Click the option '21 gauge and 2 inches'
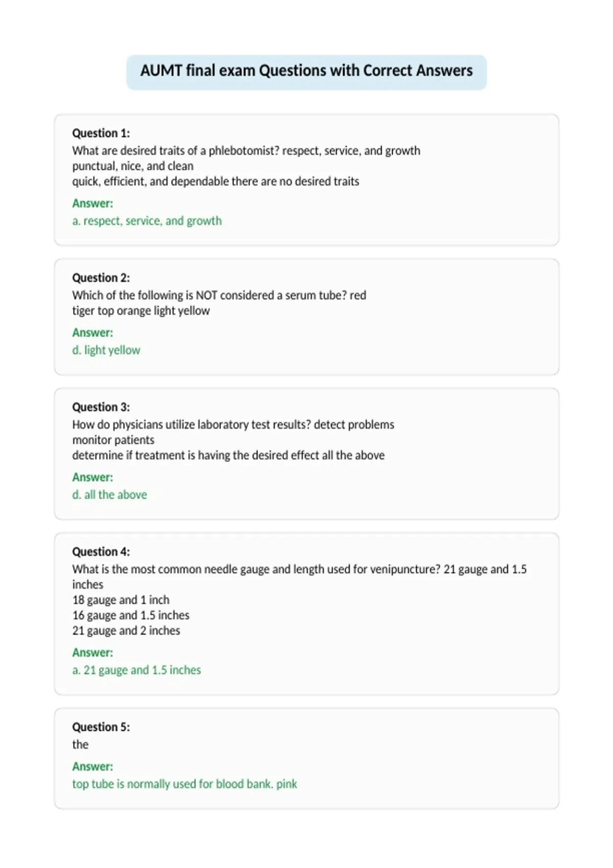Screen dimensions: 613x868 point(126,631)
